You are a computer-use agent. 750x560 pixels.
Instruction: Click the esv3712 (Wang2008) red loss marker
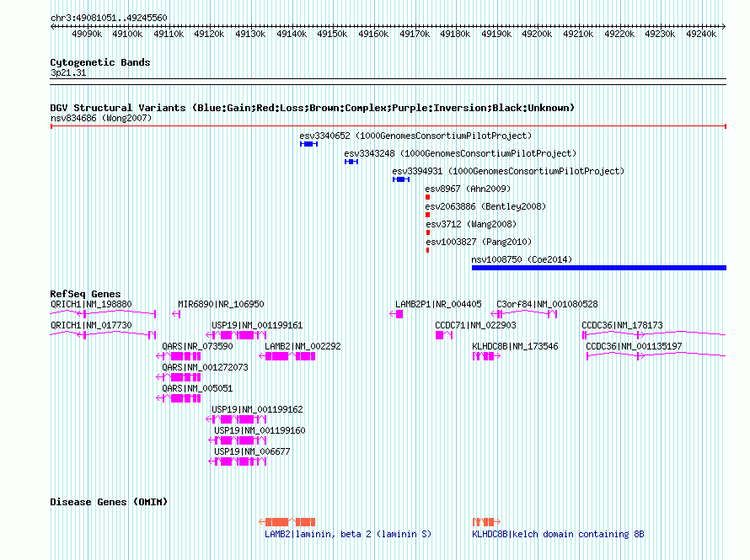pyautogui.click(x=428, y=232)
